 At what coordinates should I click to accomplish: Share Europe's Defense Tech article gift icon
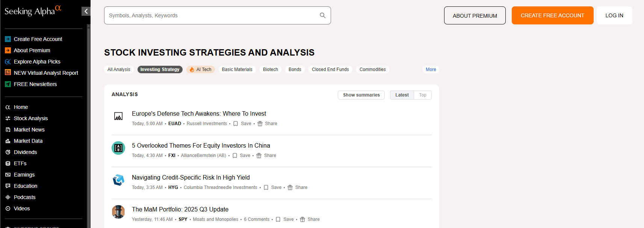click(x=260, y=124)
